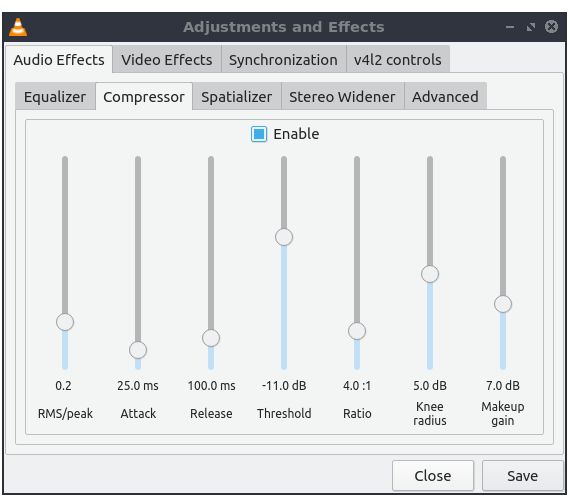Click the Ratio slider handle
Image resolution: width=572 pixels, height=499 pixels.
pos(357,331)
